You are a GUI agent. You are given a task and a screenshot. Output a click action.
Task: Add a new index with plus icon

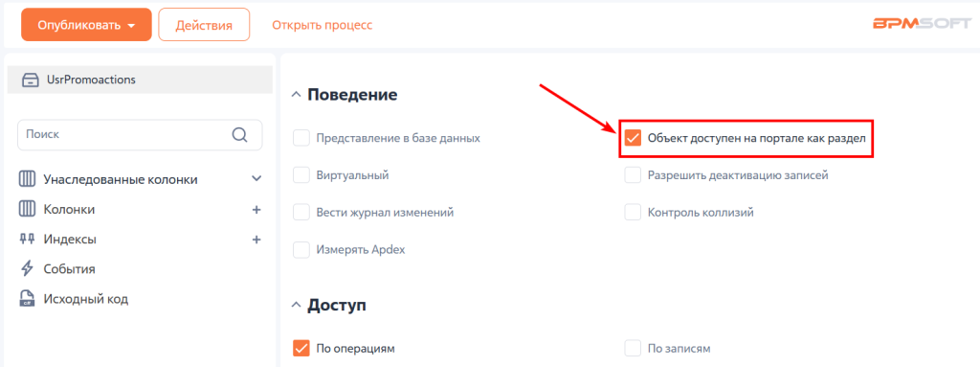(x=256, y=240)
